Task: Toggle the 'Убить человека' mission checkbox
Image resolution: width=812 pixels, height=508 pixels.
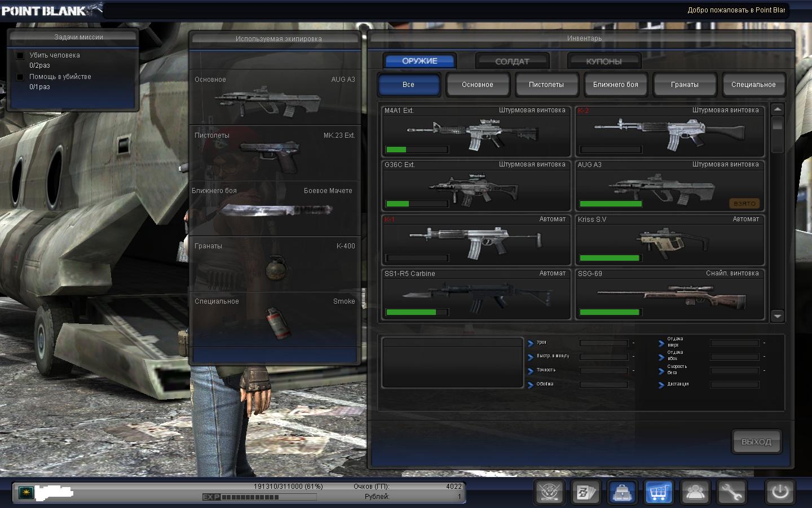Action: [x=20, y=55]
